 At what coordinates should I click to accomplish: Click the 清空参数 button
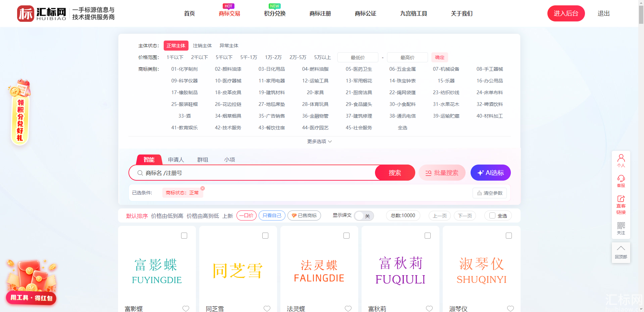[490, 193]
